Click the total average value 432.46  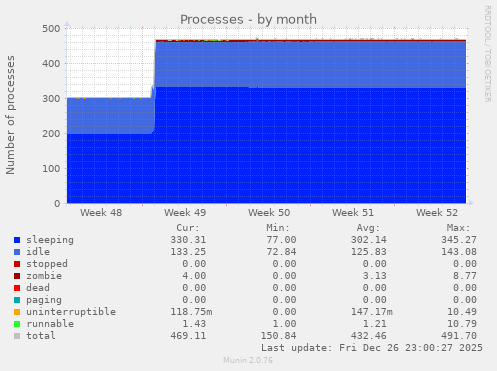pyautogui.click(x=369, y=336)
